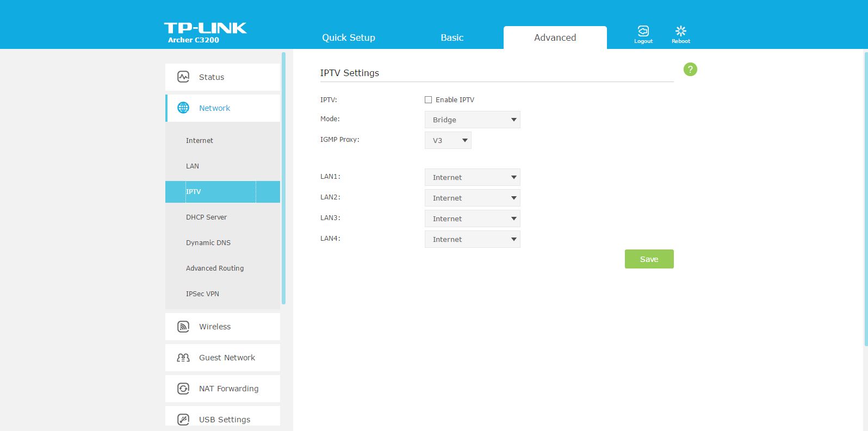
Task: Click the IGMP Proxy label
Action: pos(340,140)
